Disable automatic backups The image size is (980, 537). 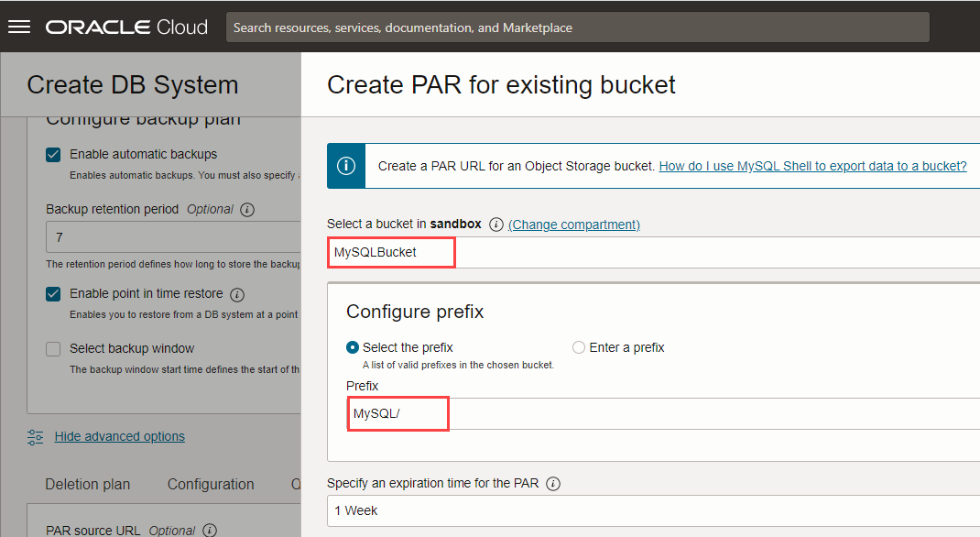pos(52,154)
